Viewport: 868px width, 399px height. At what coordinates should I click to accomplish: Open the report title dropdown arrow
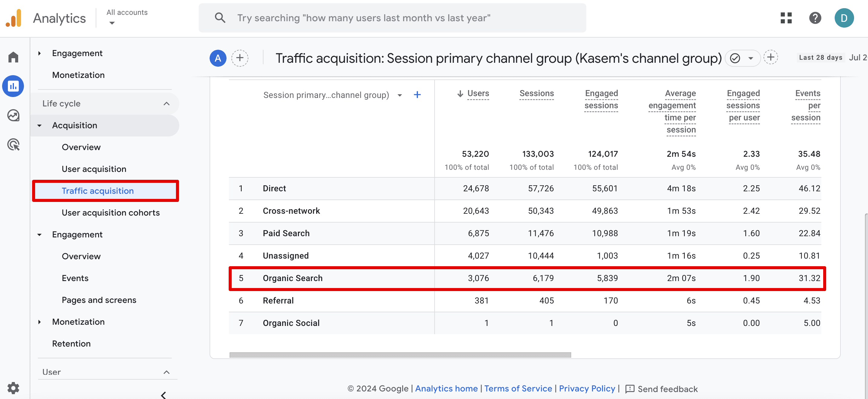[751, 58]
